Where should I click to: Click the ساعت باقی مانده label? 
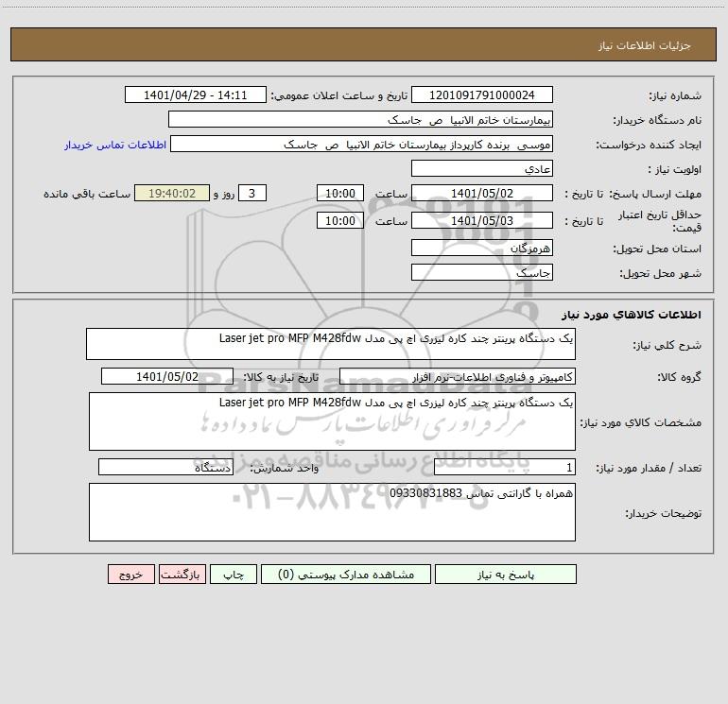tap(87, 194)
